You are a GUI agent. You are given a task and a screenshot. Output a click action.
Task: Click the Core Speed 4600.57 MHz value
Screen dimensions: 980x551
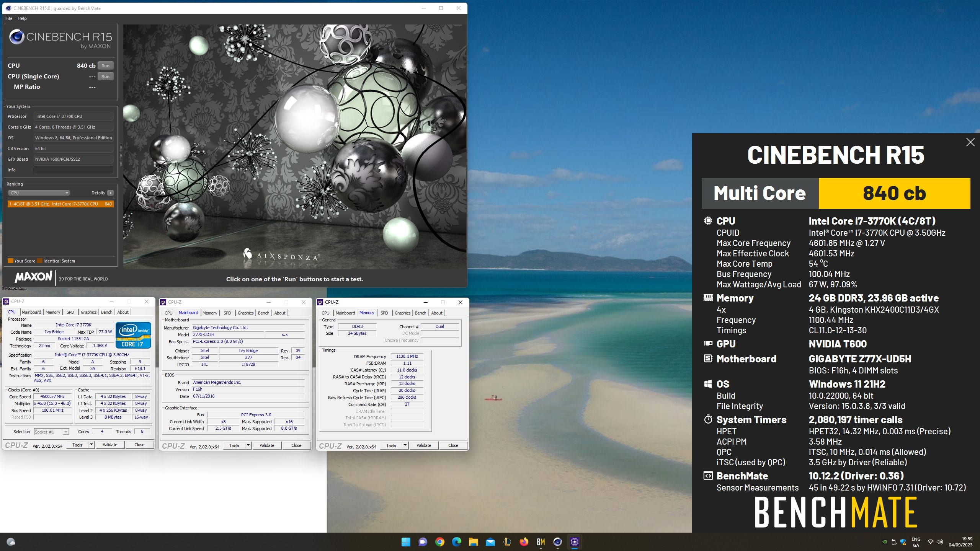point(53,397)
